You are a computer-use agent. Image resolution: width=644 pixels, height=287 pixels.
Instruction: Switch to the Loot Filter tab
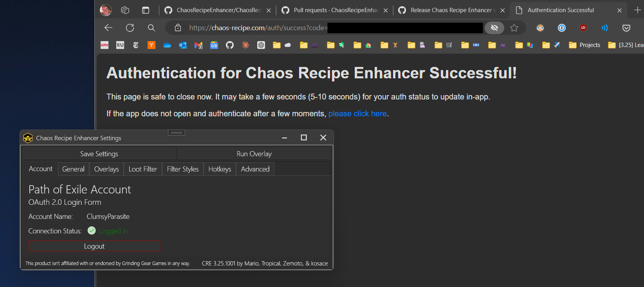click(x=143, y=169)
